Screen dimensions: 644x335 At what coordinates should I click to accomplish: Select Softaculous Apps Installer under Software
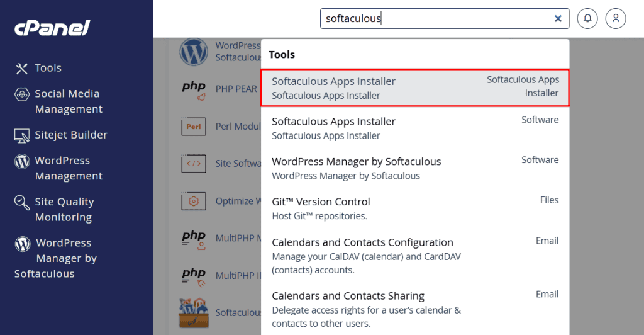[x=415, y=128]
